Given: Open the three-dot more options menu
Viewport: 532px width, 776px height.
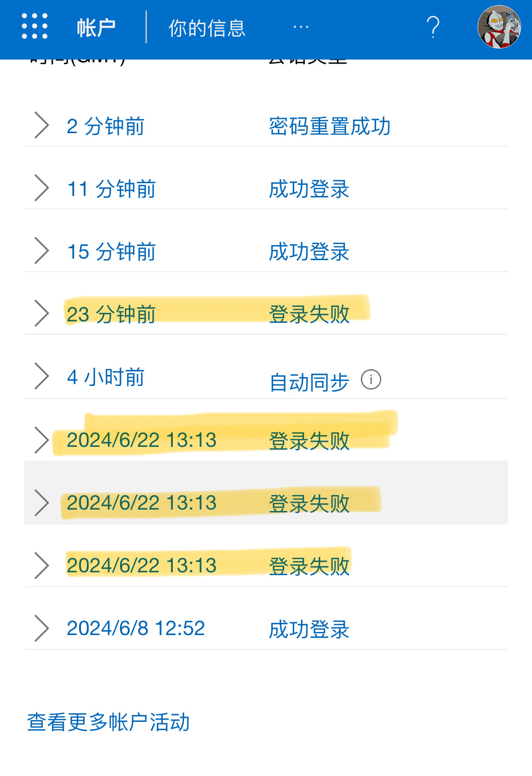Looking at the screenshot, I should tap(301, 27).
